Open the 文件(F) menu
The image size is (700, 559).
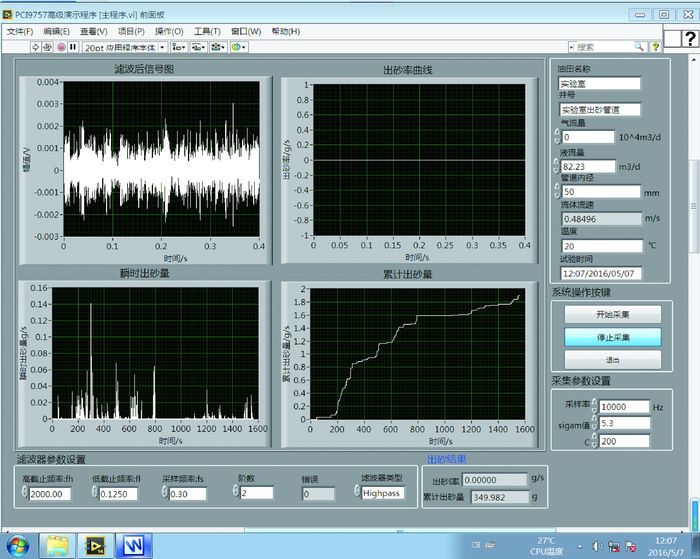20,32
